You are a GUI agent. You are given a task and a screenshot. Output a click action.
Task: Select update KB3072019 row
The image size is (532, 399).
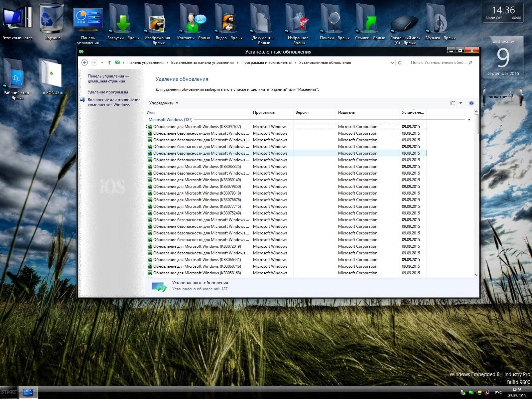[x=286, y=246]
